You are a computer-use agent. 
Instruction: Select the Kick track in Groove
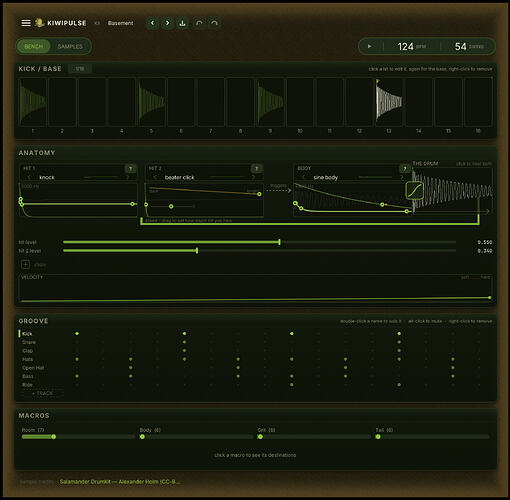27,334
